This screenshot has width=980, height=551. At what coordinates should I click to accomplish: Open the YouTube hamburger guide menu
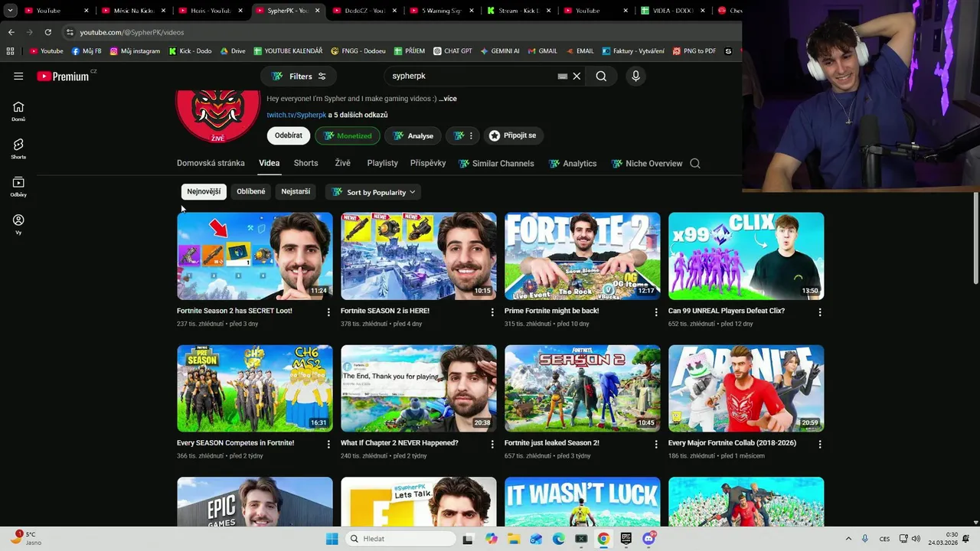(18, 76)
